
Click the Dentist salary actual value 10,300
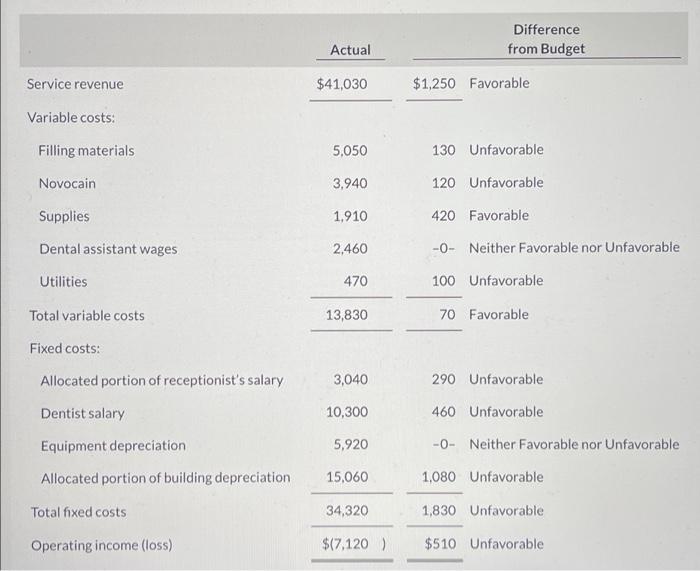point(347,413)
